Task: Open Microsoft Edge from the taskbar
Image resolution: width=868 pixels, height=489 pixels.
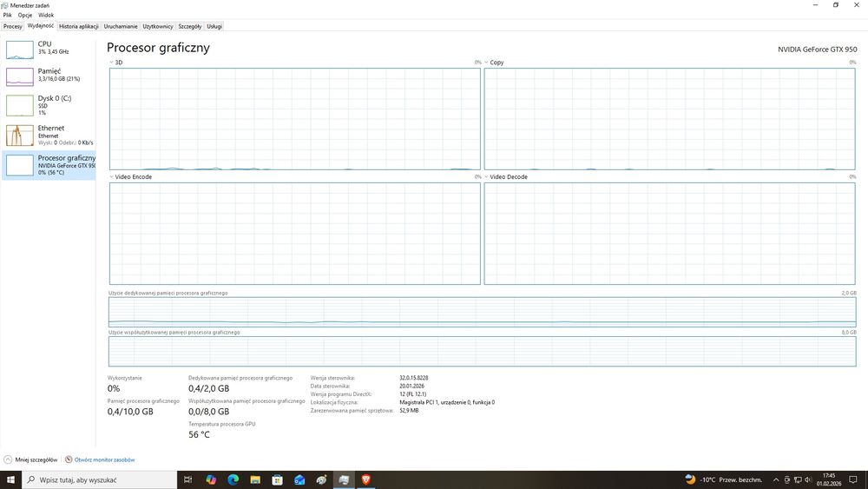Action: (233, 479)
